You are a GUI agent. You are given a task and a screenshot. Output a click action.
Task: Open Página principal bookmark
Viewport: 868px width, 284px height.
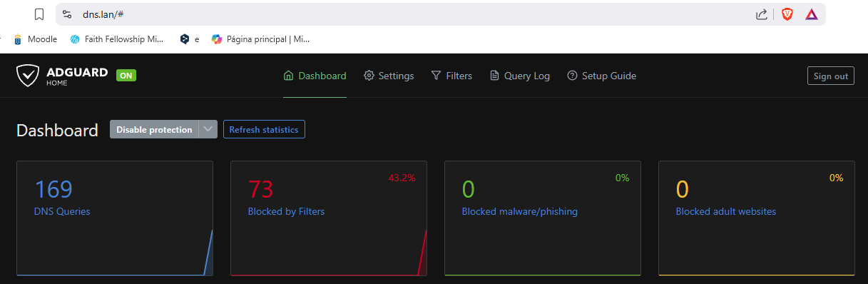[x=260, y=39]
